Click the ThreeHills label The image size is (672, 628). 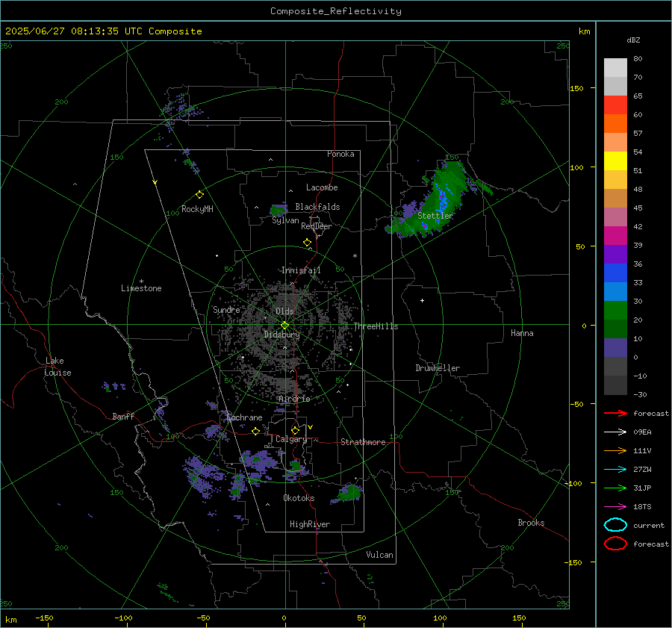click(x=376, y=326)
